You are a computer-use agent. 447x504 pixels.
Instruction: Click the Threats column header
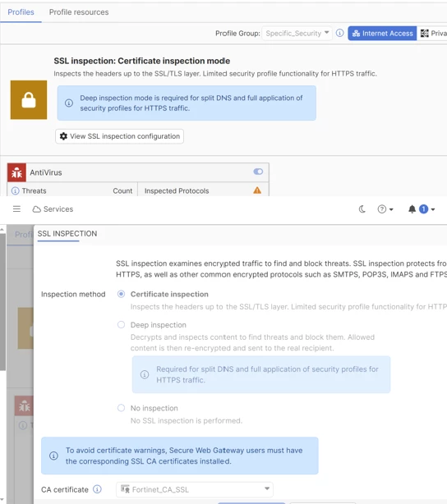(x=35, y=191)
